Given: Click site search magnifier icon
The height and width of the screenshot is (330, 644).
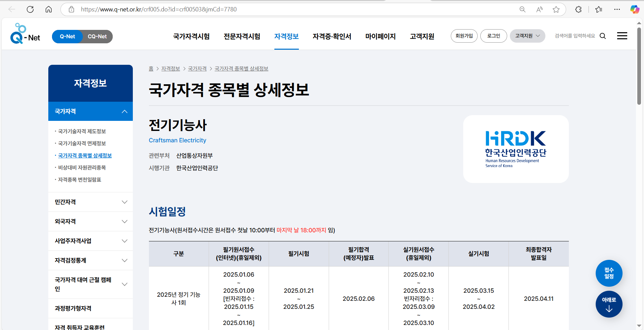Looking at the screenshot, I should click(x=603, y=36).
